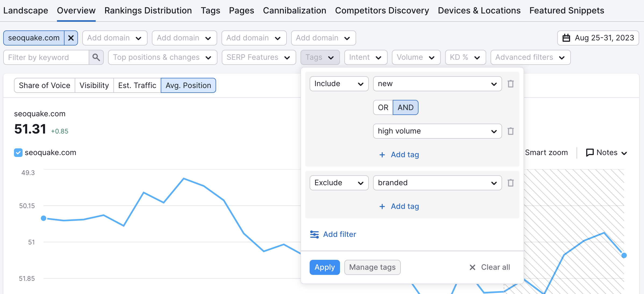The width and height of the screenshot is (644, 294).
Task: Expand the Tags filter dropdown
Action: (x=320, y=57)
